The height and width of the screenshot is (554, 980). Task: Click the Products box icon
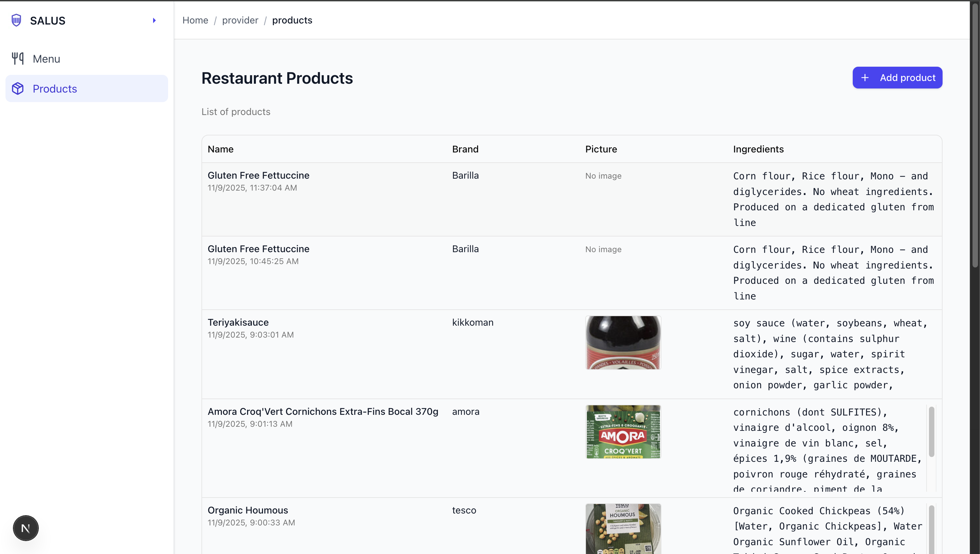click(x=17, y=89)
